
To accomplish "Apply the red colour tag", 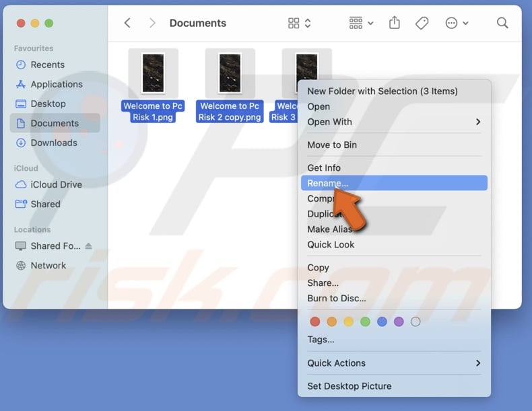I will pos(314,322).
